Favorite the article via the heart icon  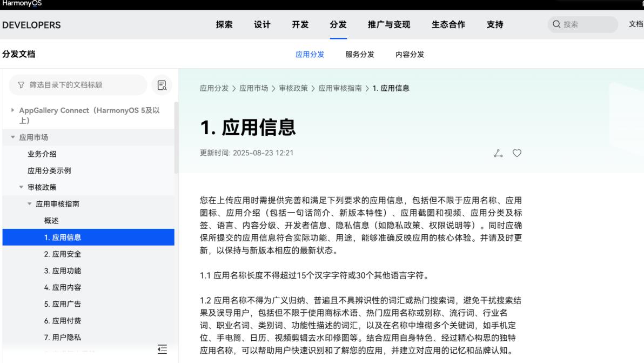point(516,153)
